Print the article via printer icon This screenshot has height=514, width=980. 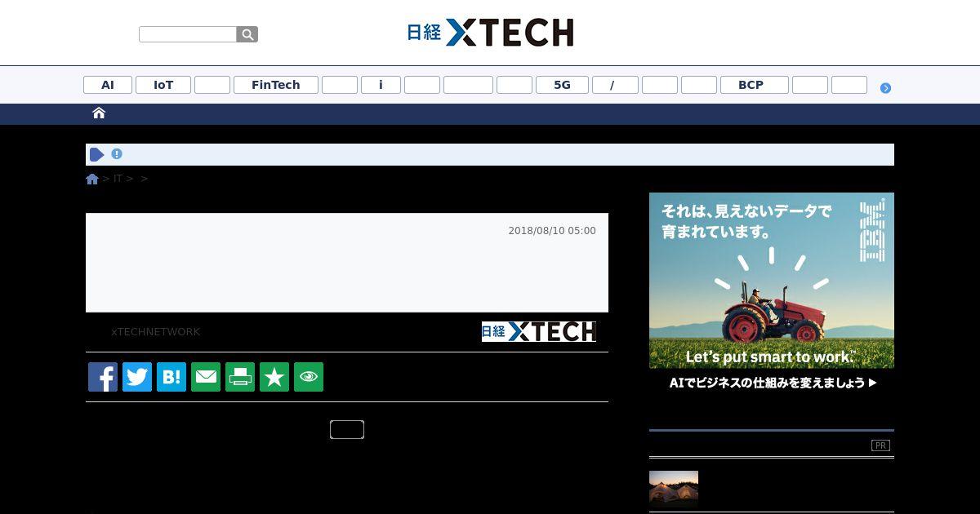click(x=240, y=377)
